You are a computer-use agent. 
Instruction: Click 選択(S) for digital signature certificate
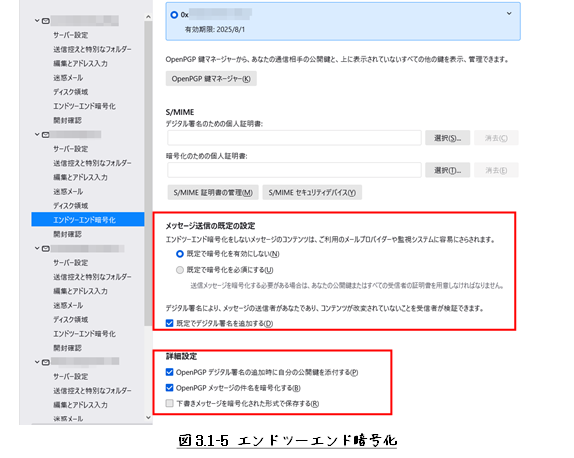(447, 138)
